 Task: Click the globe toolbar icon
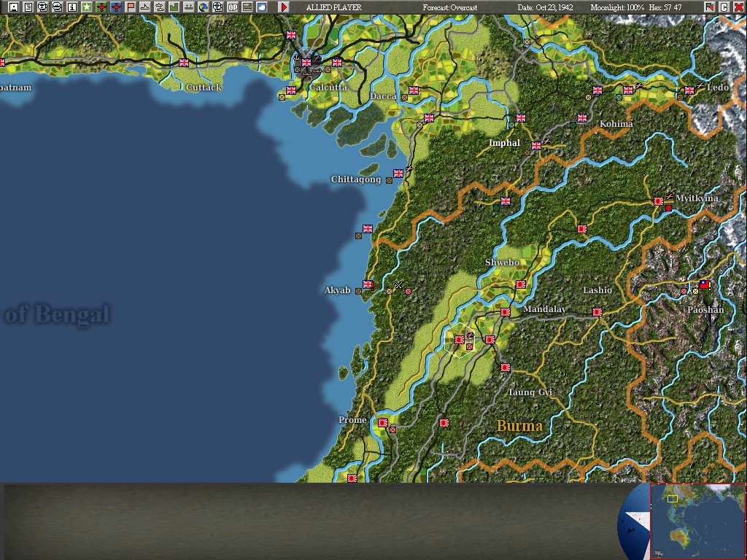coord(204,7)
